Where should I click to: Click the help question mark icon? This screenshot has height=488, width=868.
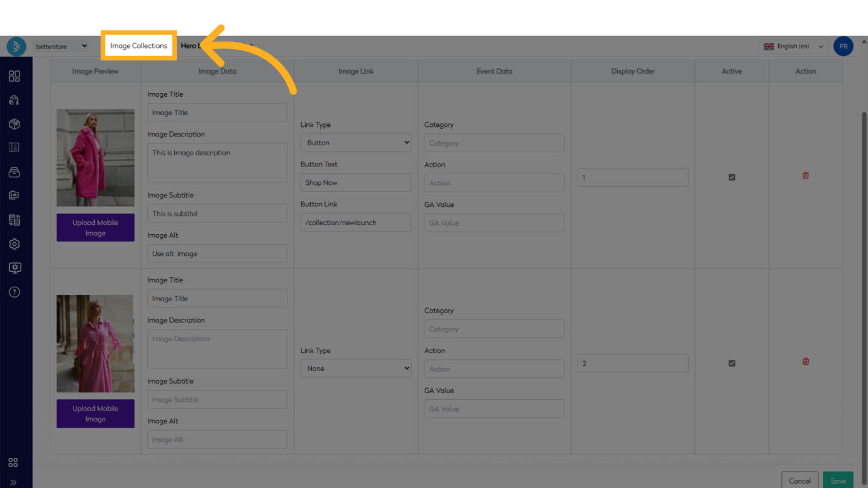click(14, 292)
